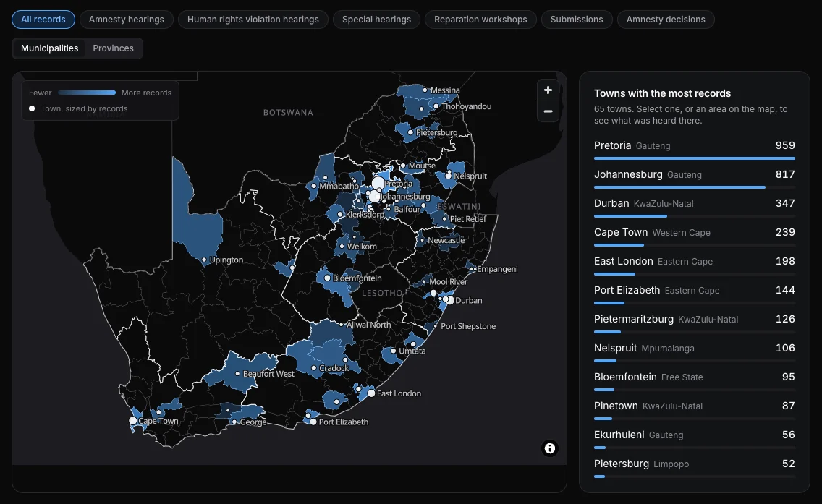
Task: Click the Port Elizabeth marker on the map
Action: point(313,422)
